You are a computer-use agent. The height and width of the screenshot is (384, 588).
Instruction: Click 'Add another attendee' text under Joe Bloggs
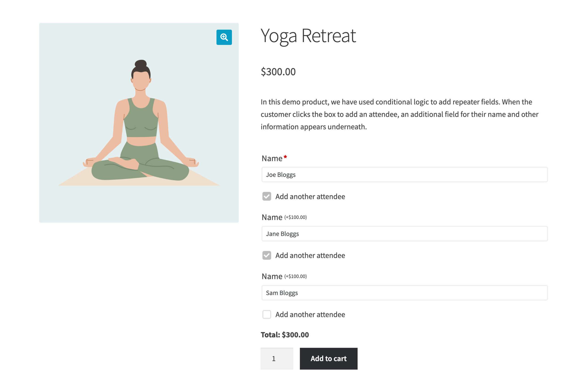310,196
